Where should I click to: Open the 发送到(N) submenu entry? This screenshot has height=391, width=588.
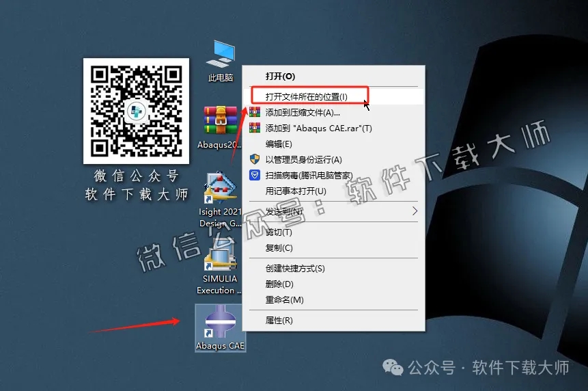coord(333,211)
